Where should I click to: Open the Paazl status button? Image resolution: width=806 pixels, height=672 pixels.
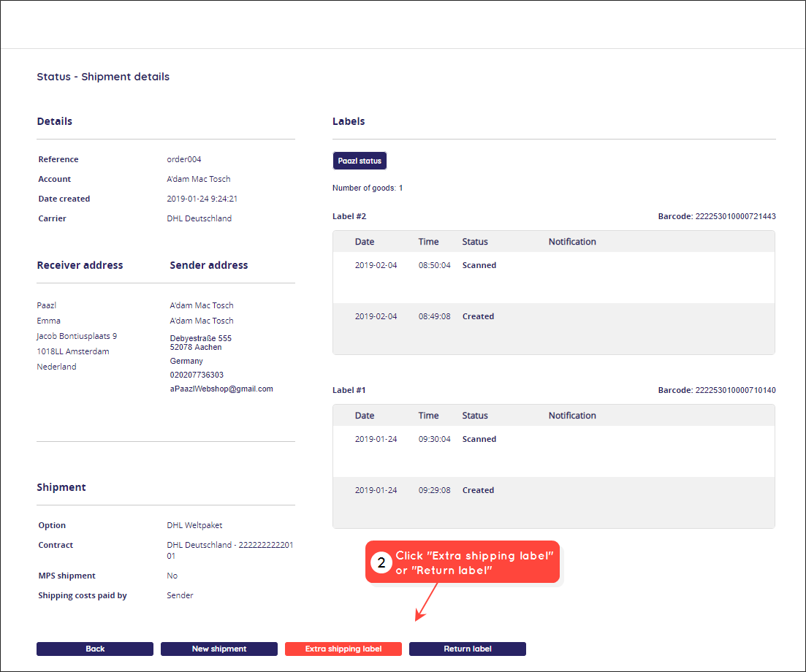click(360, 161)
